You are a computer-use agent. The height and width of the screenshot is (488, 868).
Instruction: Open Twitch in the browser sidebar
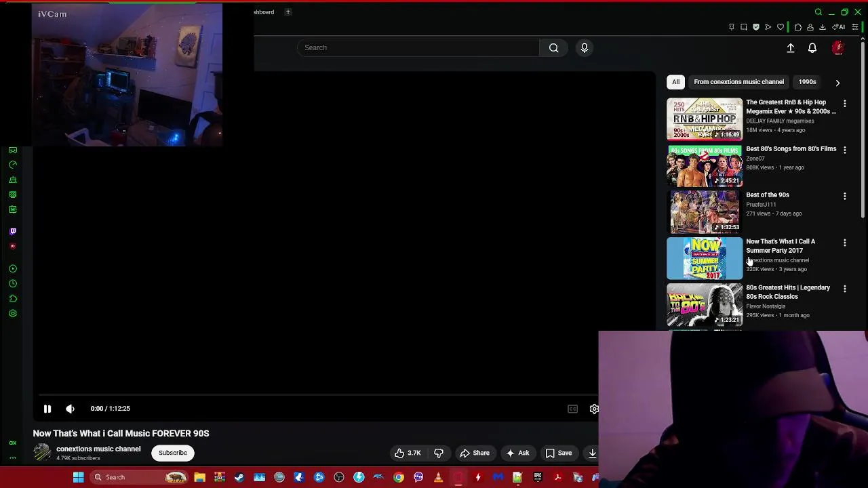tap(13, 231)
